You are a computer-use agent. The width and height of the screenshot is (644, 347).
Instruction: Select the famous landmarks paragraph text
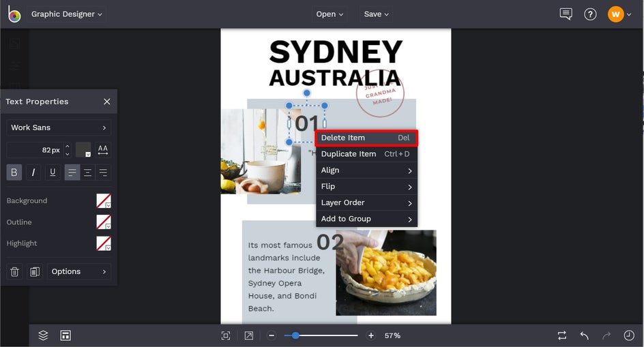287,277
